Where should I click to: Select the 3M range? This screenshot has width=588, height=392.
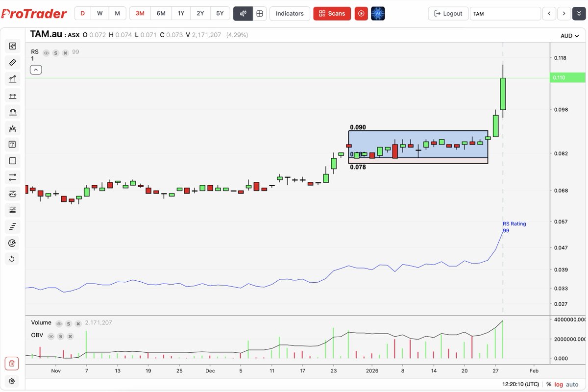(x=140, y=13)
